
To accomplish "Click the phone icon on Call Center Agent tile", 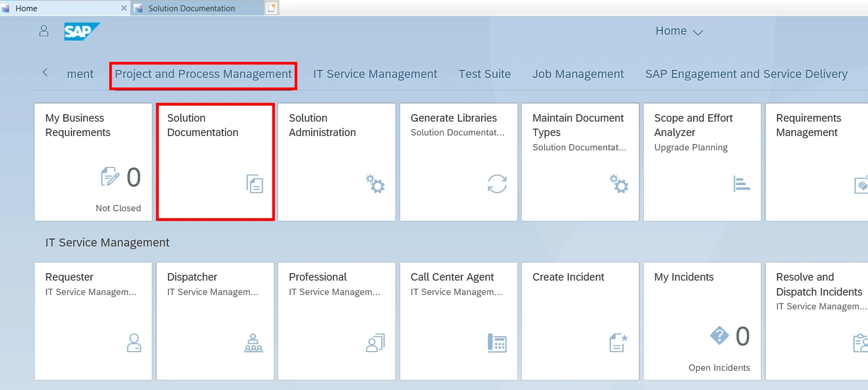I will 497,343.
